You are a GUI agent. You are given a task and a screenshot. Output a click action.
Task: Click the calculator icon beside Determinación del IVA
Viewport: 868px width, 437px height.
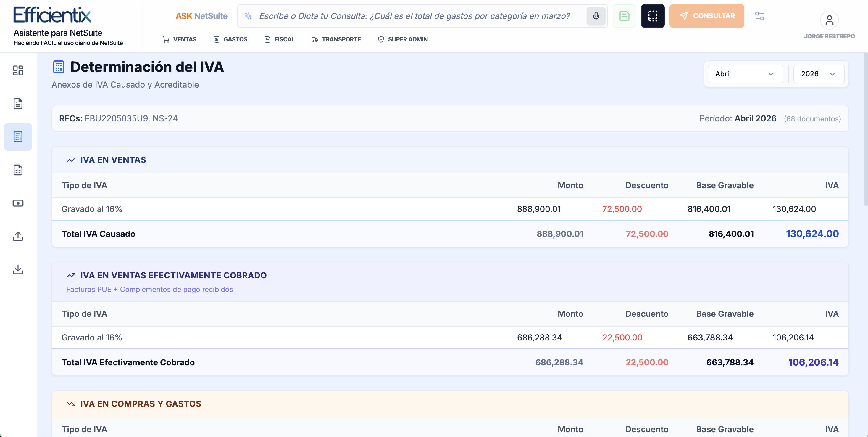click(58, 67)
